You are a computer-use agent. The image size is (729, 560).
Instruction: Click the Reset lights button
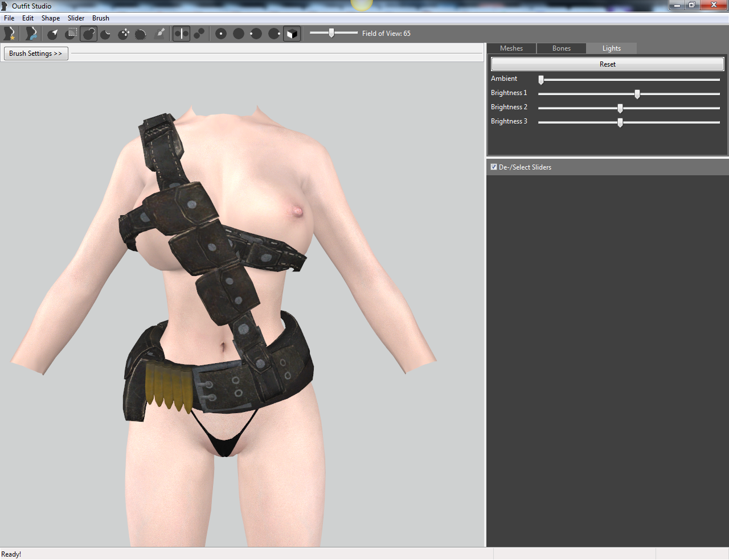(608, 64)
